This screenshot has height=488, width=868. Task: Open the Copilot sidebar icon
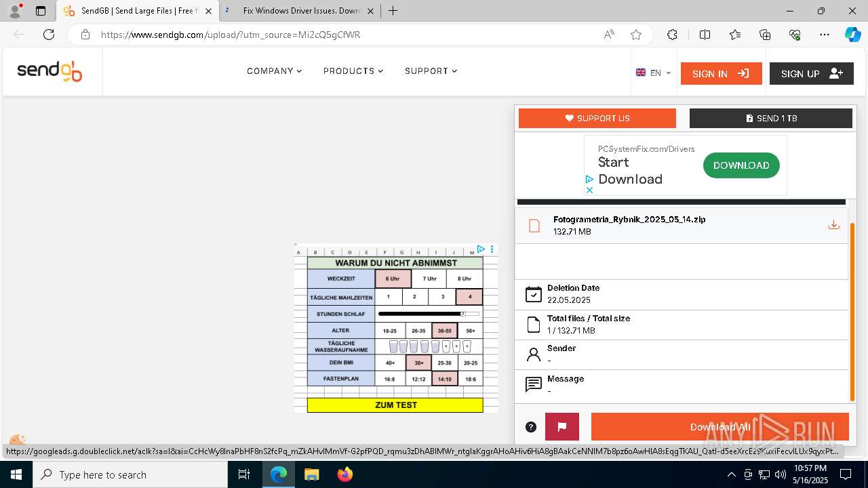pos(852,35)
